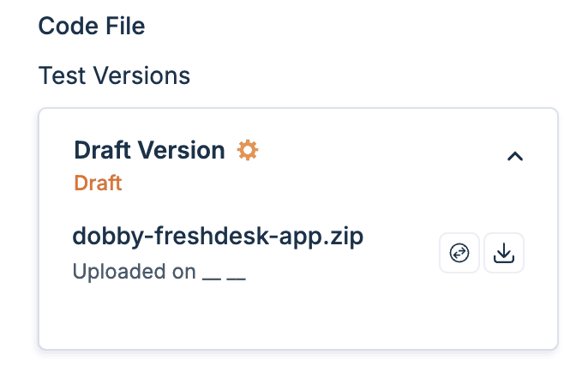This screenshot has height=372, width=588.
Task: Select the Code File section heading
Action: click(92, 26)
